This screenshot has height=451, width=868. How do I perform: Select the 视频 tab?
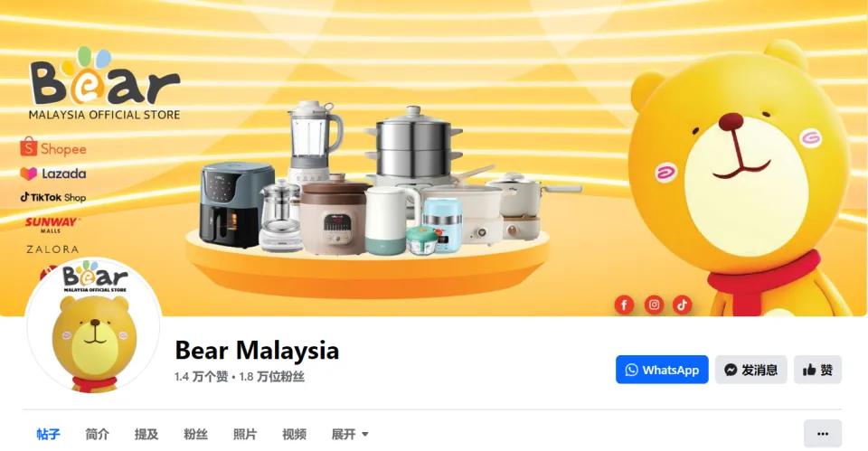(x=294, y=435)
